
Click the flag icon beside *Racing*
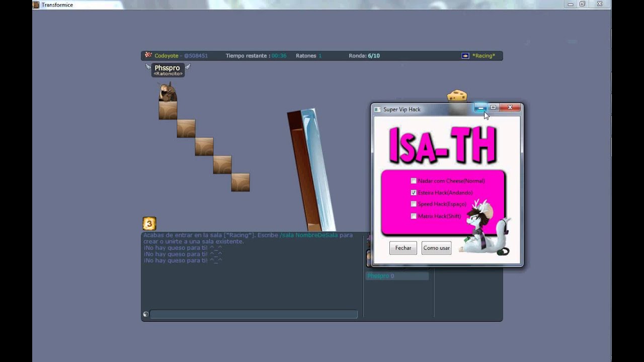pyautogui.click(x=465, y=56)
